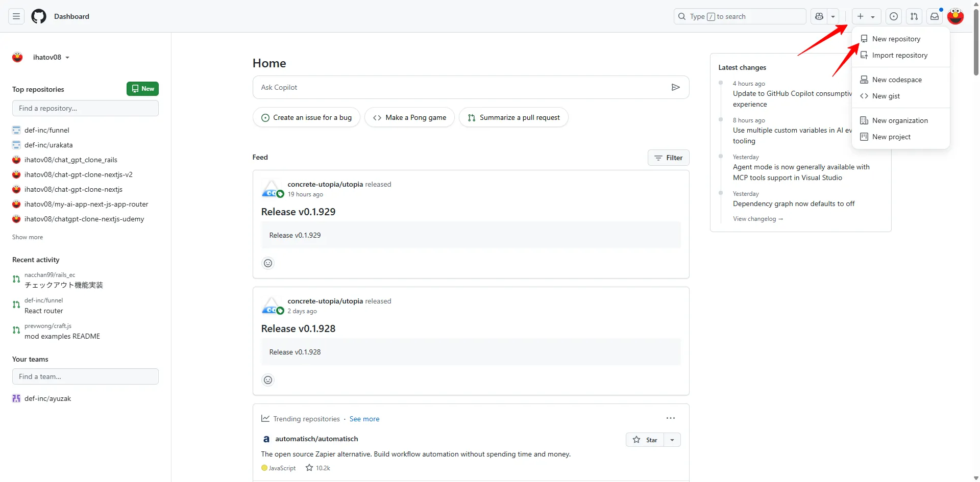980x482 pixels.
Task: Open Use multiple custom variables changelog
Action: (792, 136)
